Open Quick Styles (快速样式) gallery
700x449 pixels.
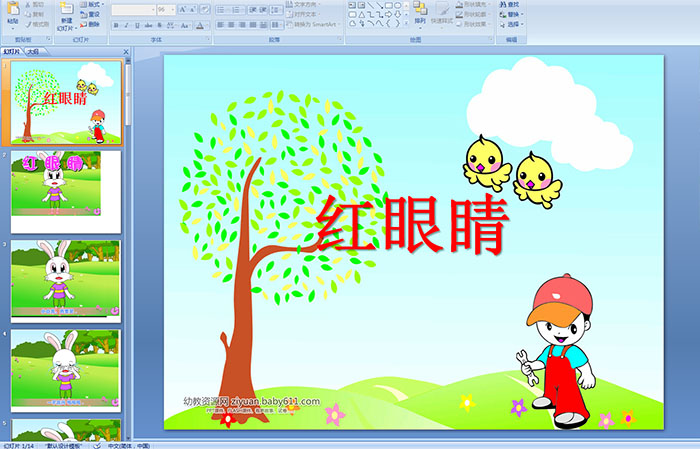[442, 14]
